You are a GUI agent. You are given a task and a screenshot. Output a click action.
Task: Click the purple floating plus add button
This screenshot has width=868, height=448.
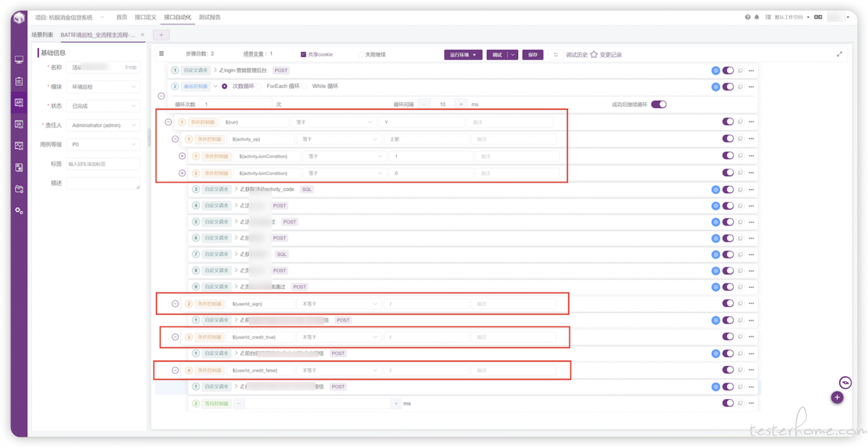(837, 397)
